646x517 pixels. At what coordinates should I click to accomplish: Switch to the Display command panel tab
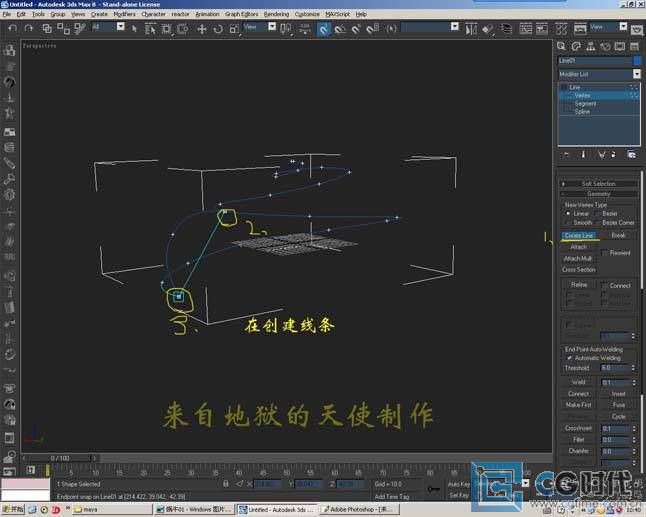point(620,46)
